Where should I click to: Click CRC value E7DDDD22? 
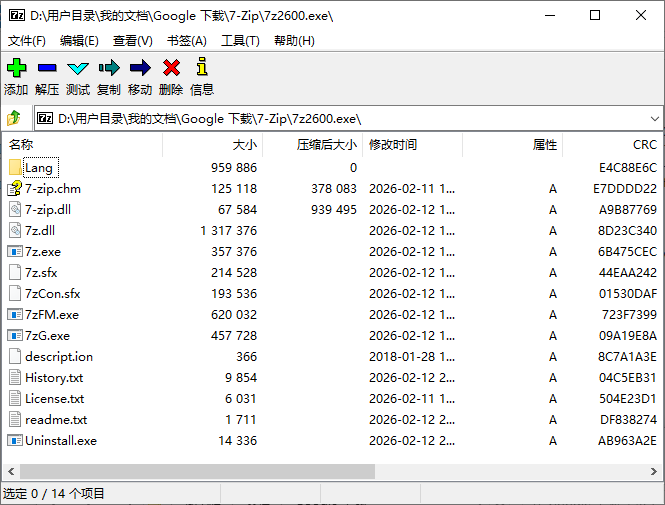[x=625, y=189]
